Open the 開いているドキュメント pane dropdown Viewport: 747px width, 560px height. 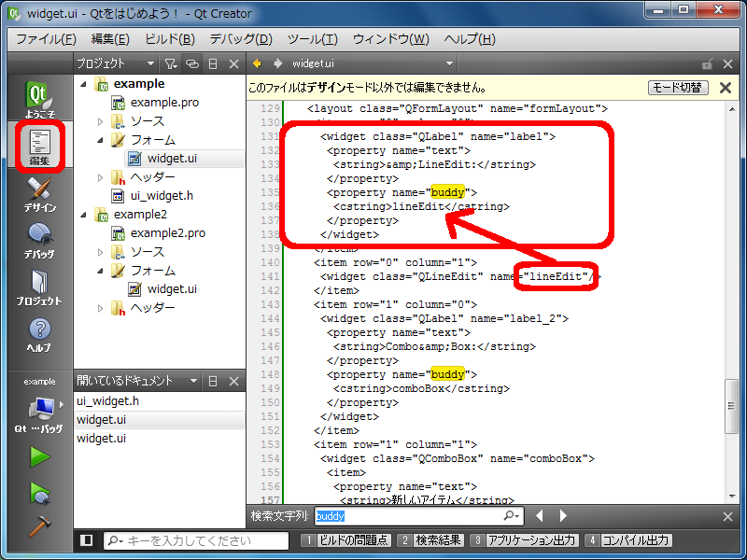(194, 381)
